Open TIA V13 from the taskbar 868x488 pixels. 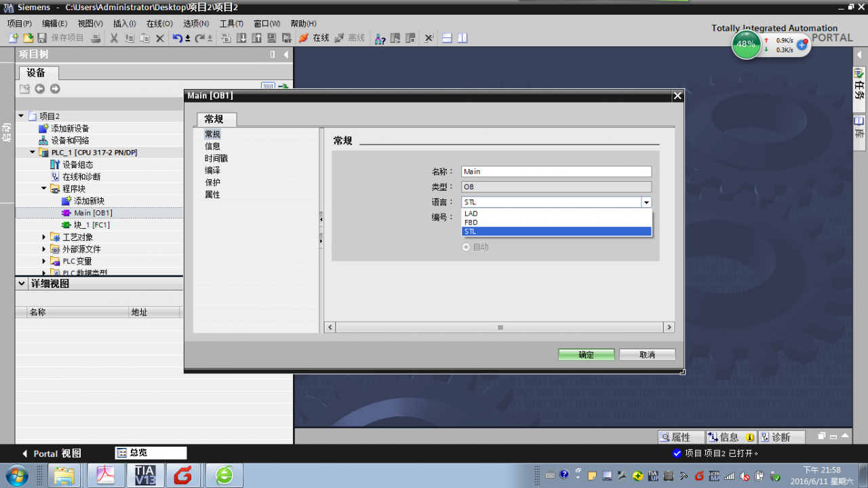[144, 475]
